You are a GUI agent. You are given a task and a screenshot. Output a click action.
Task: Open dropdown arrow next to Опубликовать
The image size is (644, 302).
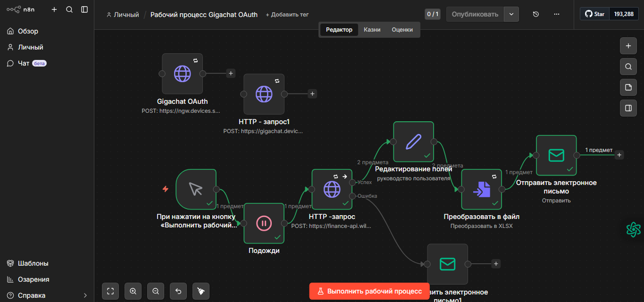tap(511, 14)
